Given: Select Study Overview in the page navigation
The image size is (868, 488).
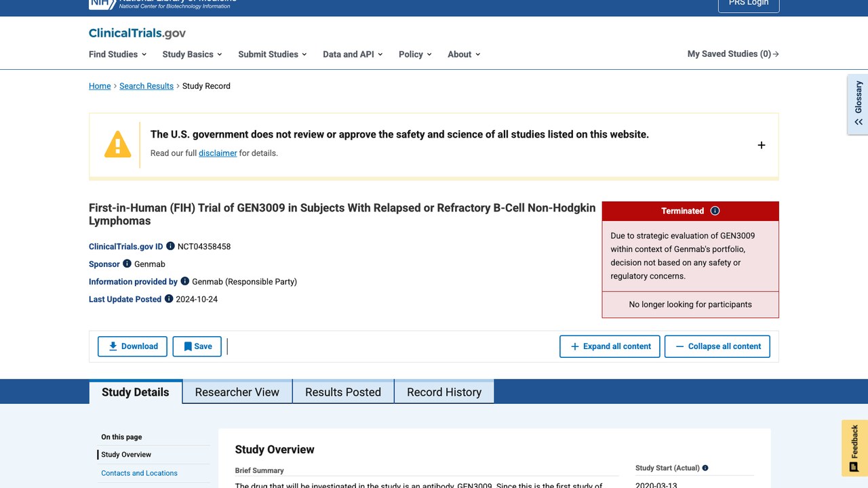Looking at the screenshot, I should point(126,455).
